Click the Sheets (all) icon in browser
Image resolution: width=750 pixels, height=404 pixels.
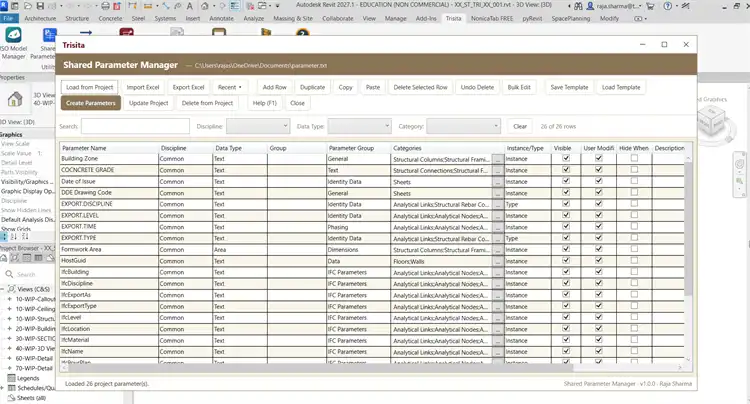[11, 398]
